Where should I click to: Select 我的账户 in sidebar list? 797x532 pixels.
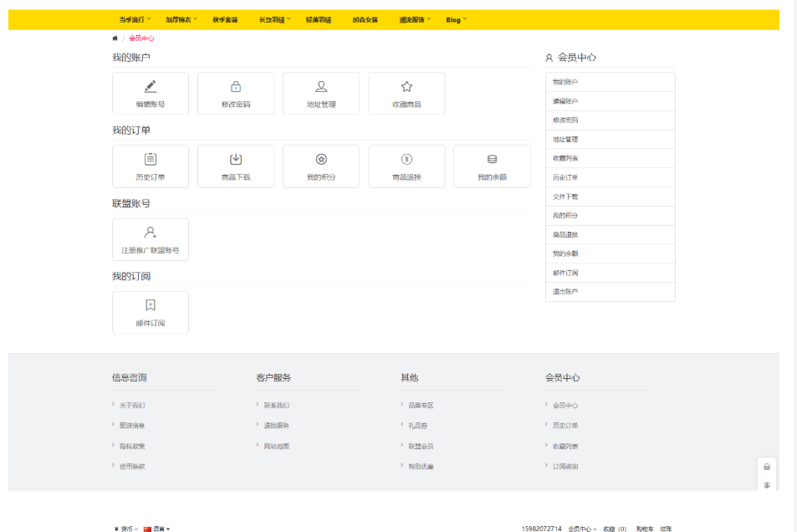[x=611, y=82]
